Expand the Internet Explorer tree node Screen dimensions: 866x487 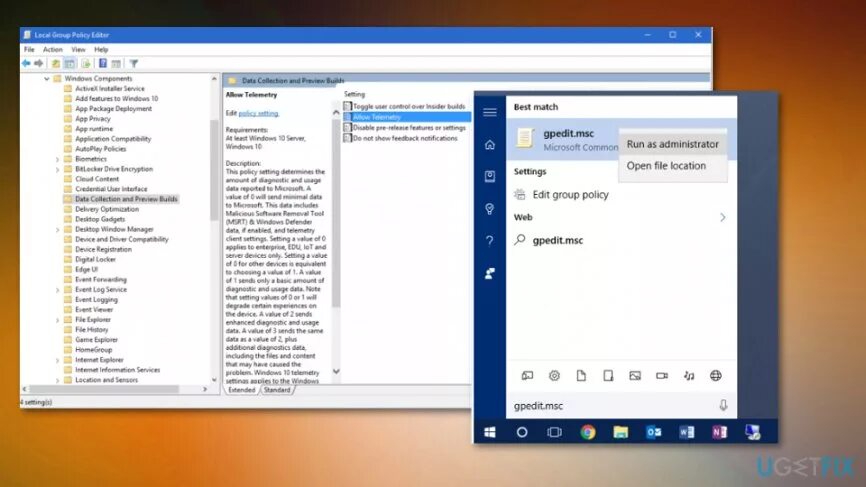(x=57, y=361)
